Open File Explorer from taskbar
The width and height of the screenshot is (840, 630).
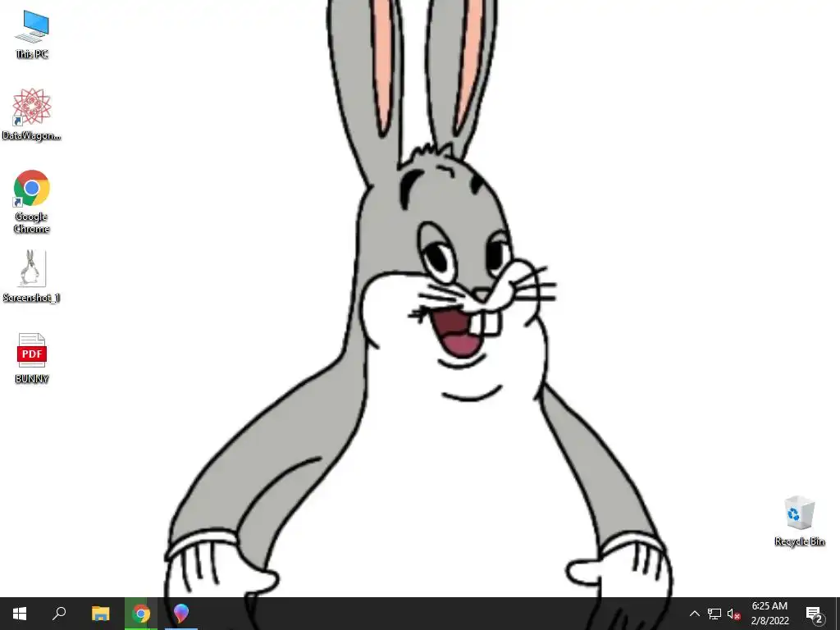click(101, 614)
